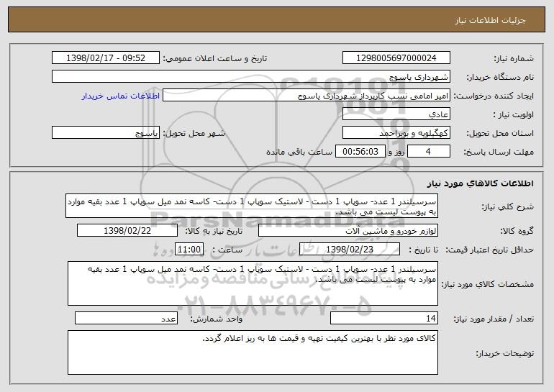Viewport: 554px width, 392px height.
Task: Select the priority field عادی
Action: [x=396, y=114]
